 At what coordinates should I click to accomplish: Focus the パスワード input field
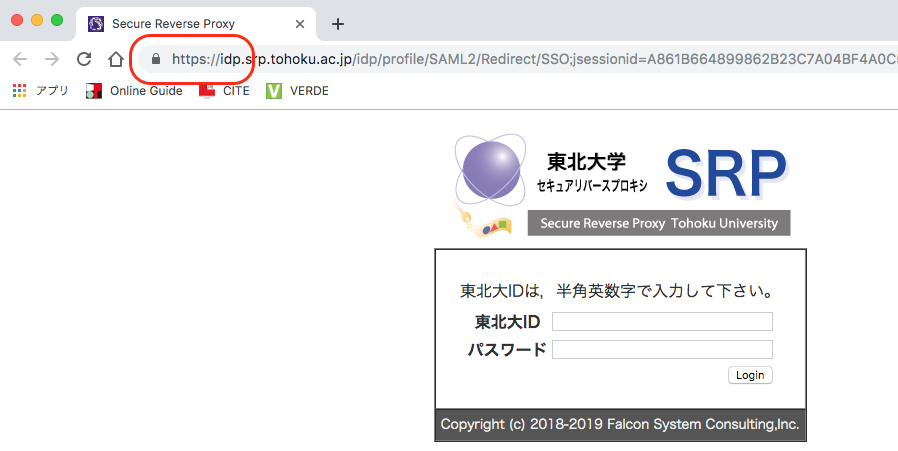(662, 349)
